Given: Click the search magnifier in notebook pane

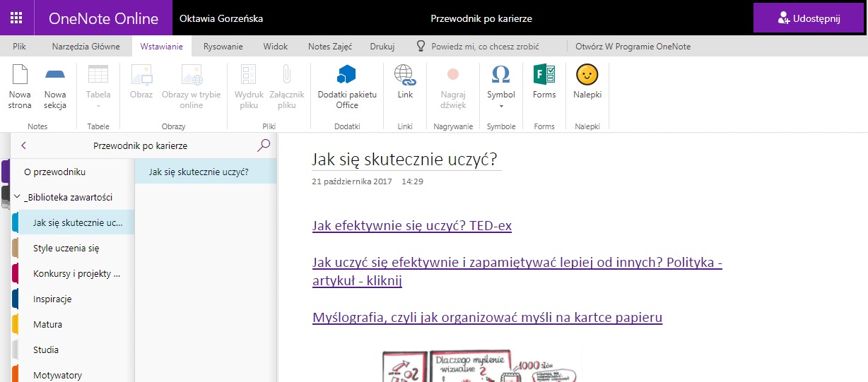Looking at the screenshot, I should [x=264, y=145].
